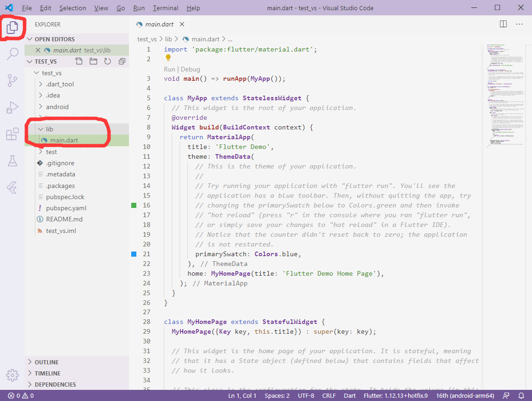The height and width of the screenshot is (401, 532).
Task: Collapse all folders in explorer
Action: coord(122,61)
